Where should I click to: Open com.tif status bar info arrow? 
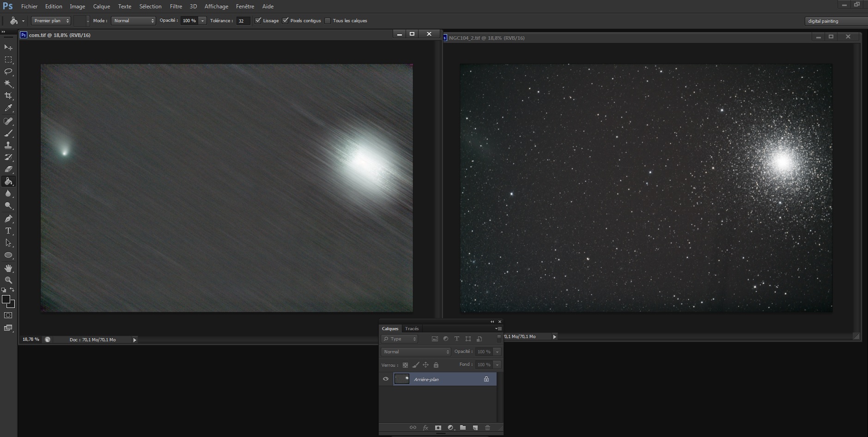[134, 340]
